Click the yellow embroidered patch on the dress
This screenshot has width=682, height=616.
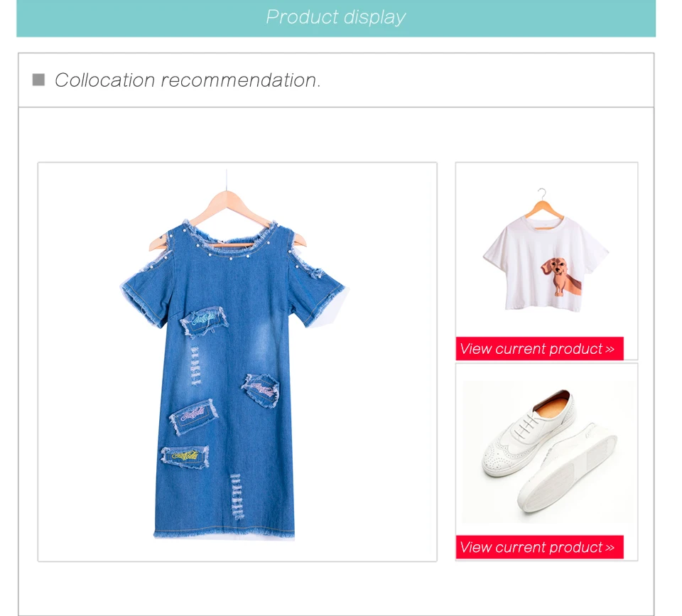coord(185,457)
